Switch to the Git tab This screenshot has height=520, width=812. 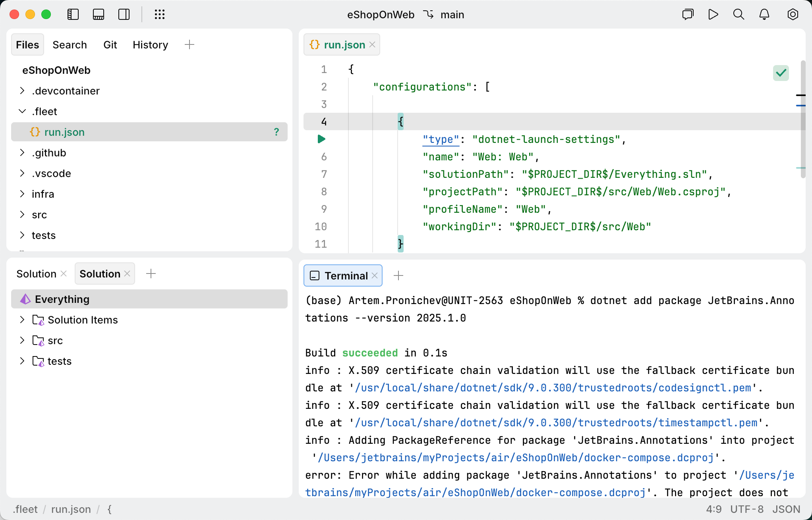110,44
